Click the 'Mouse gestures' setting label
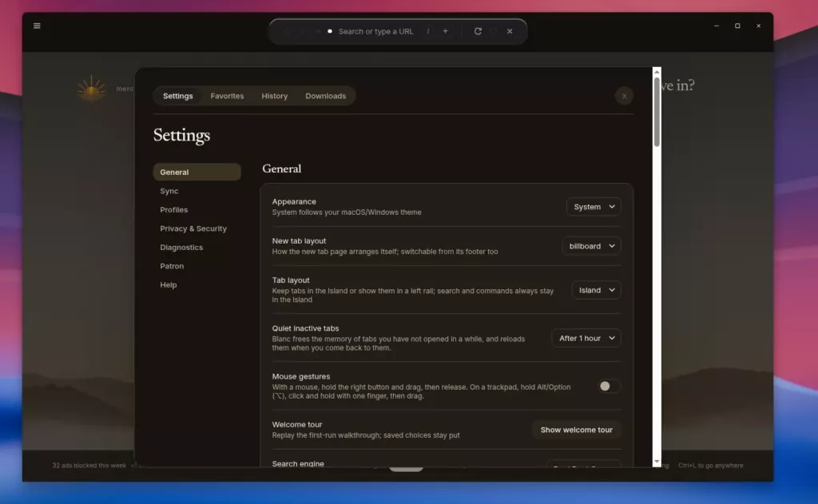This screenshot has height=504, width=818. click(301, 376)
